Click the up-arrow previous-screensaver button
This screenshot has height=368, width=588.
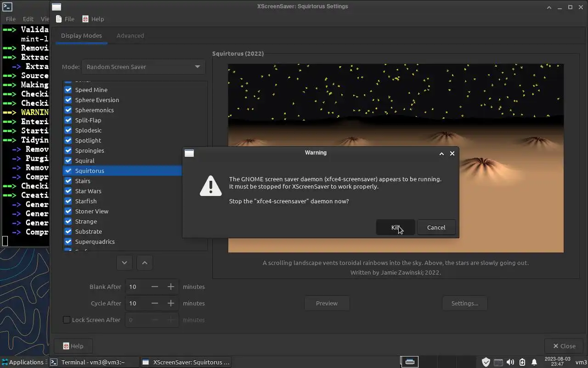[x=144, y=263]
